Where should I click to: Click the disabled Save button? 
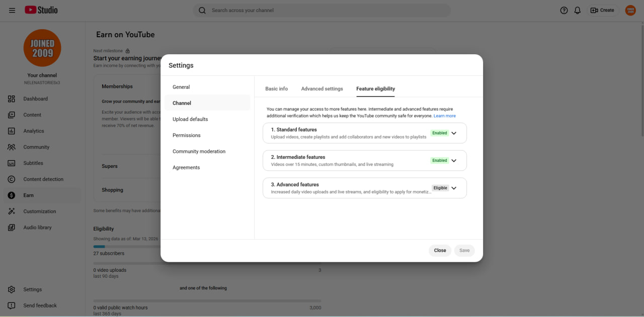tap(464, 250)
